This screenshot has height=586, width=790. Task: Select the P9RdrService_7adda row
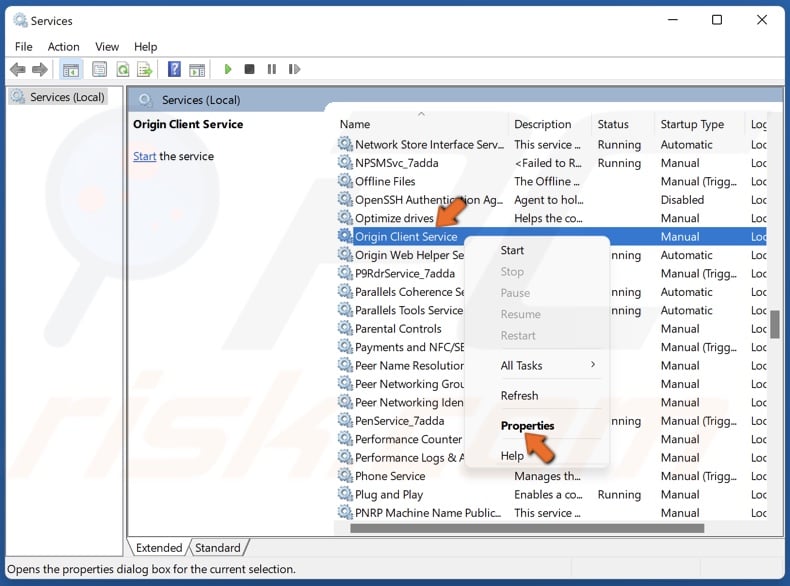[x=405, y=273]
